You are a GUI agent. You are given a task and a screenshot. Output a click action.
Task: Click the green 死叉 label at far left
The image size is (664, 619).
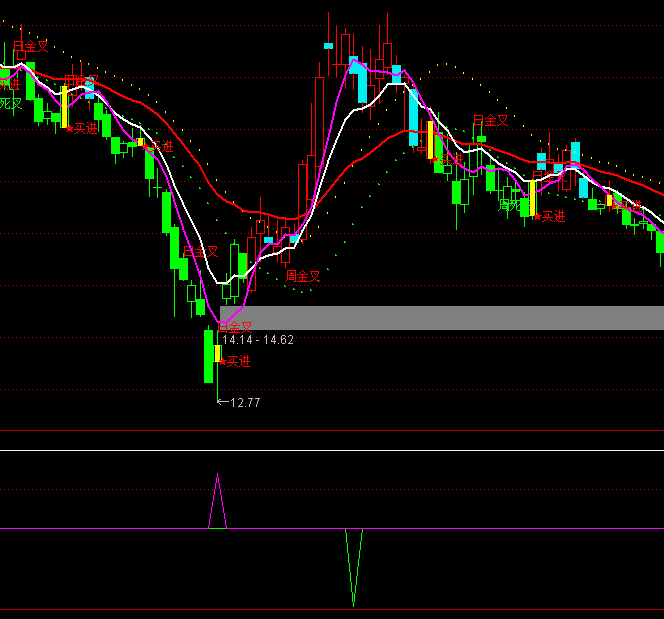click(10, 103)
